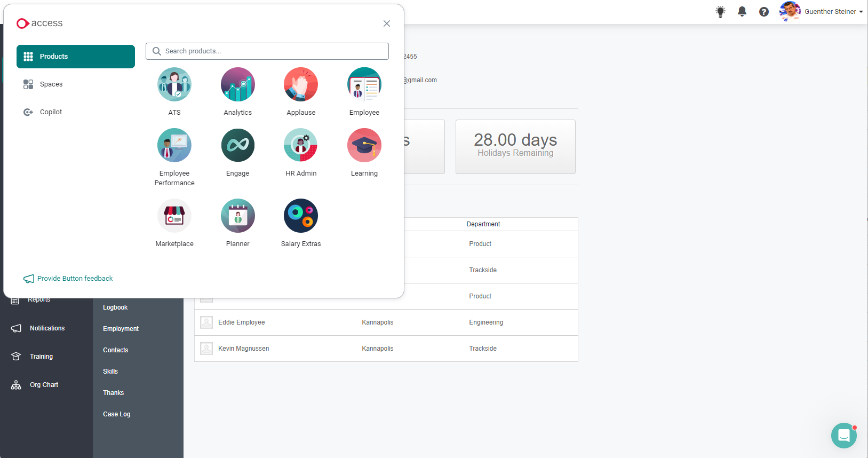Screen dimensions: 868x458
Task: Open the Engage product
Action: pos(238,145)
